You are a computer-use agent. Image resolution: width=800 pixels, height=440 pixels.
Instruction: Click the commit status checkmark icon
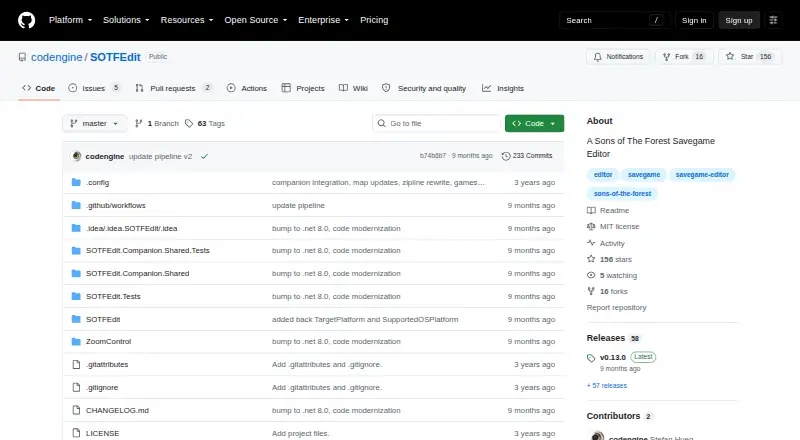[205, 157]
